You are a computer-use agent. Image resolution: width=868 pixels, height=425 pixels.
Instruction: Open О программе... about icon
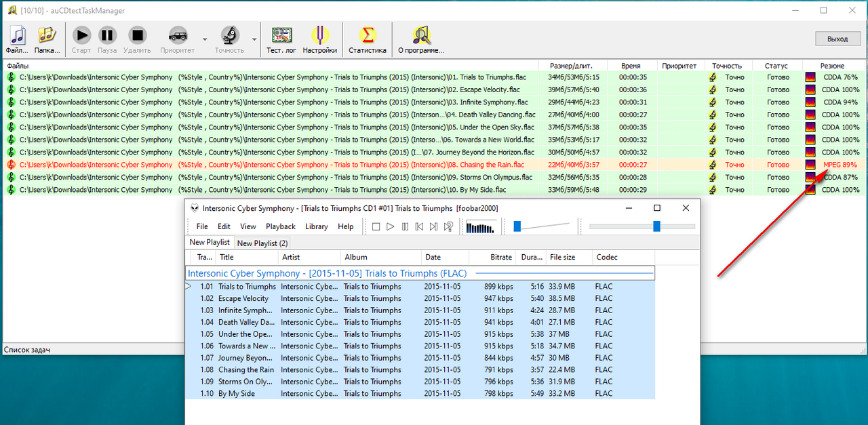(x=421, y=35)
